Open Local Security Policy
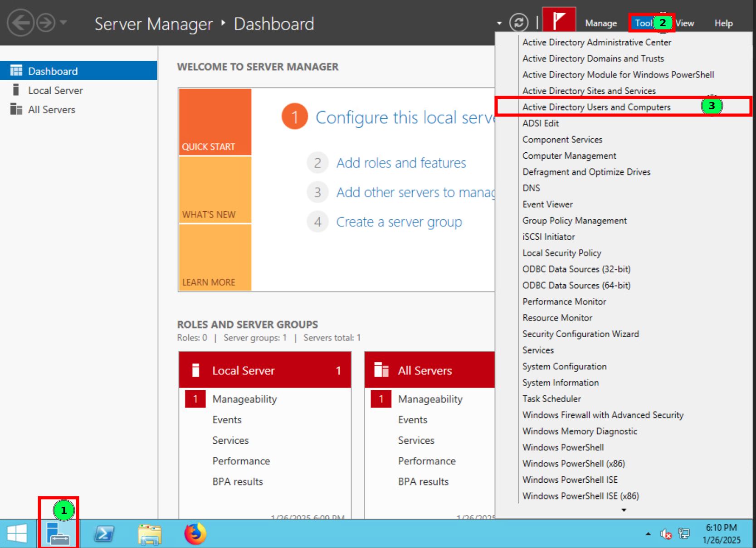Viewport: 756px width, 548px height. 624,253
